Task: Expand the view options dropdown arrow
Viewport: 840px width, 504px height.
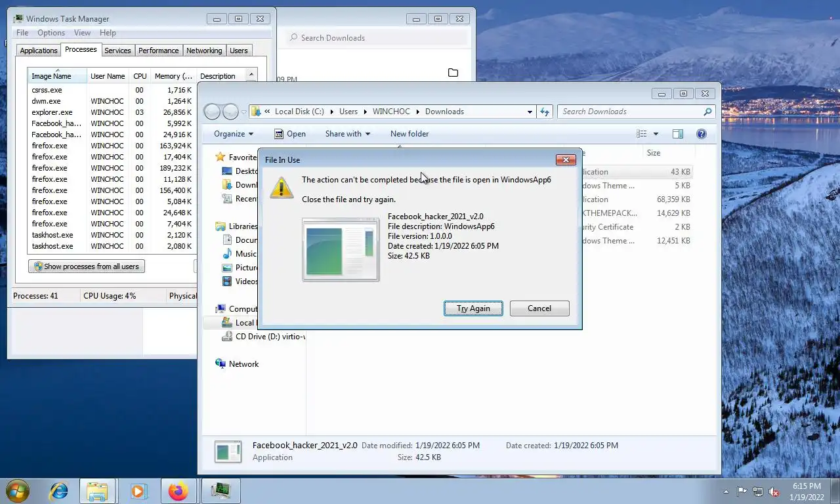Action: point(656,134)
